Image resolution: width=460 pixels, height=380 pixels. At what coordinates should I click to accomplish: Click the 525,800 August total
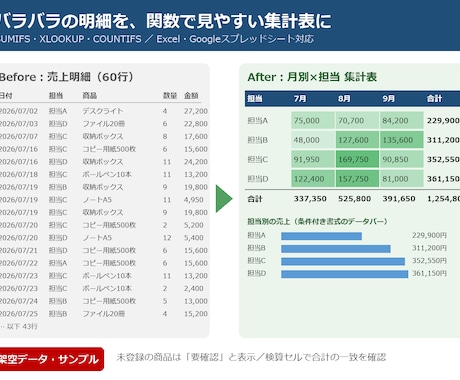click(x=354, y=199)
